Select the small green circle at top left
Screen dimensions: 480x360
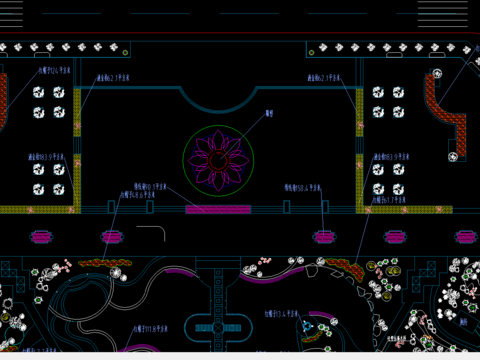point(125,52)
